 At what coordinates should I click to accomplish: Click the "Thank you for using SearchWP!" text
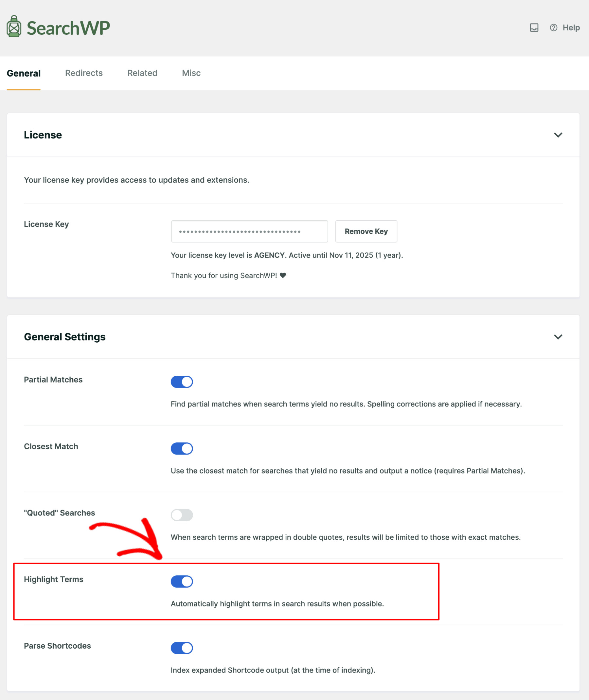(224, 276)
